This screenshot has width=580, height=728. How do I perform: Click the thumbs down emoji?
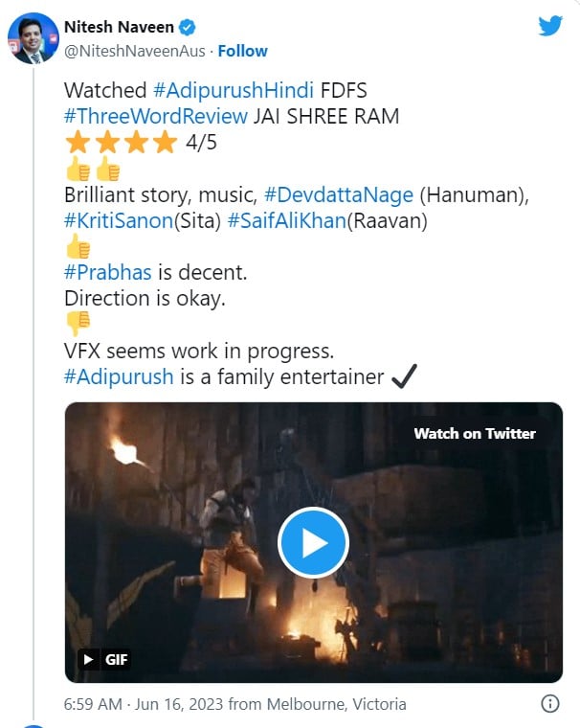click(78, 323)
